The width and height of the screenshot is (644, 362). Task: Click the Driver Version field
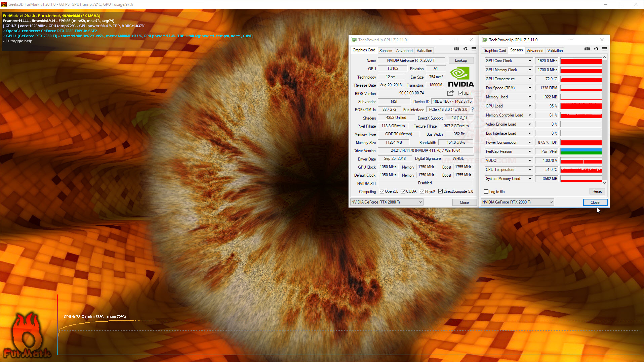(426, 150)
